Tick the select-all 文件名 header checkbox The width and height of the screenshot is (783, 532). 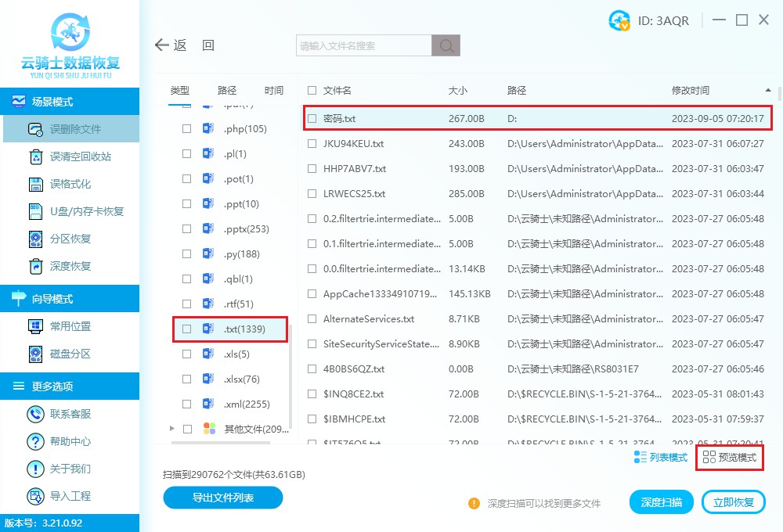312,90
